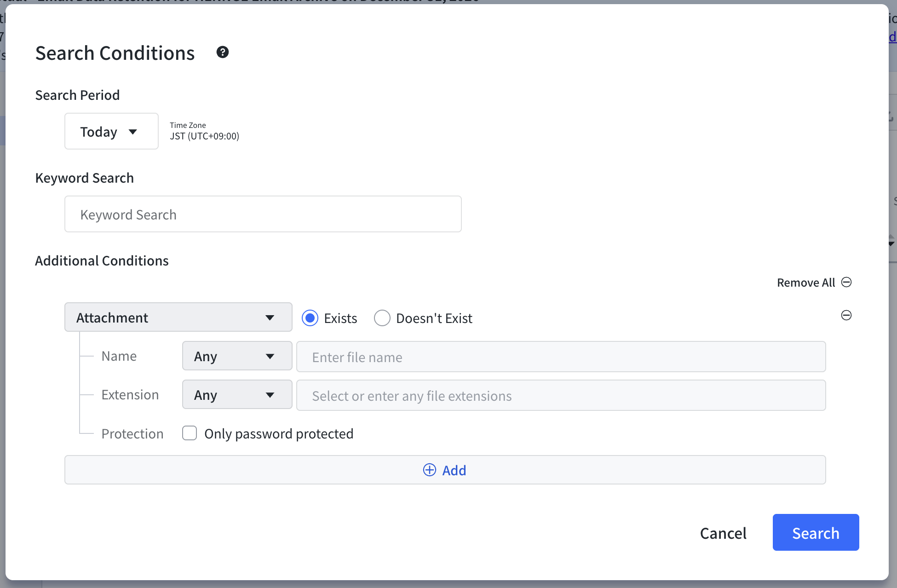Open the Attachment condition type dropdown
This screenshot has width=897, height=588.
[x=178, y=317]
